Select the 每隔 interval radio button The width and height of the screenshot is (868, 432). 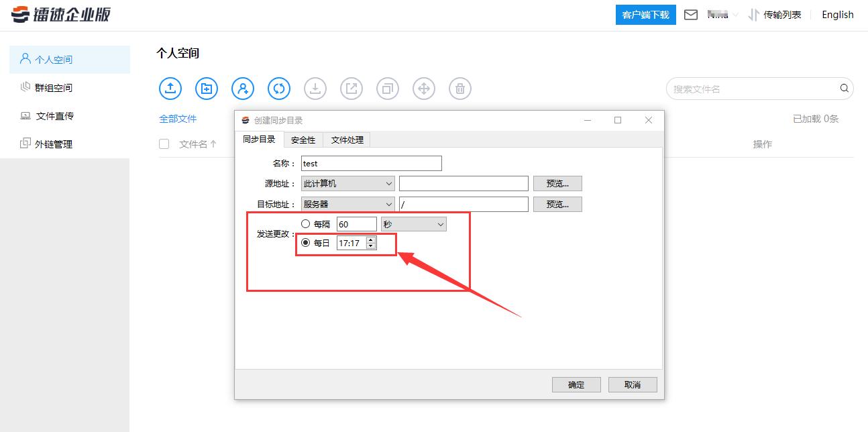(306, 223)
